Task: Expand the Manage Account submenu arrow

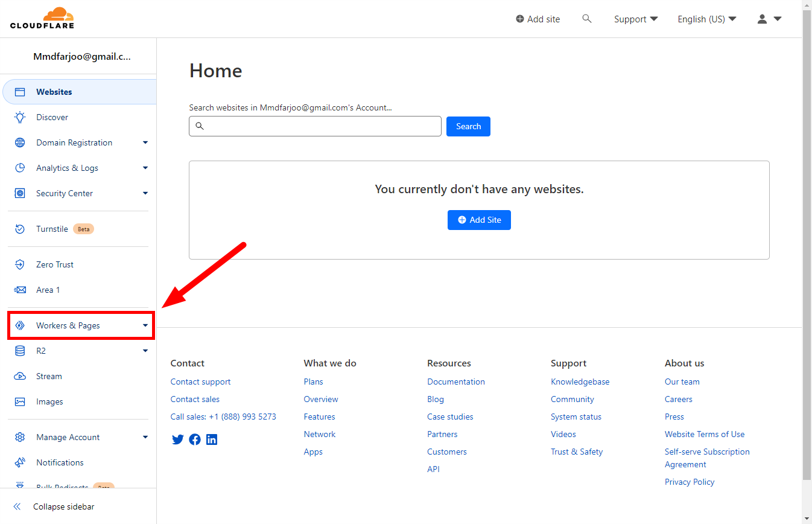Action: [x=145, y=437]
